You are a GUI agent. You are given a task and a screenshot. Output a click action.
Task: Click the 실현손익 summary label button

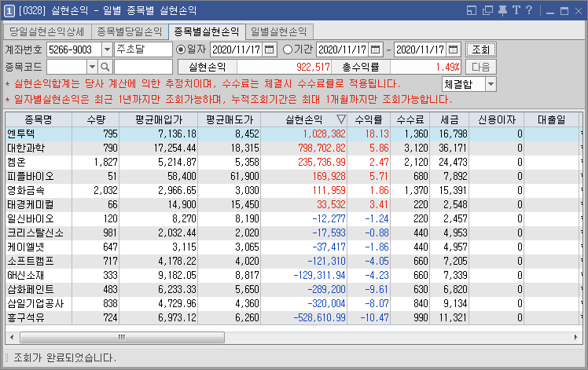[x=207, y=67]
